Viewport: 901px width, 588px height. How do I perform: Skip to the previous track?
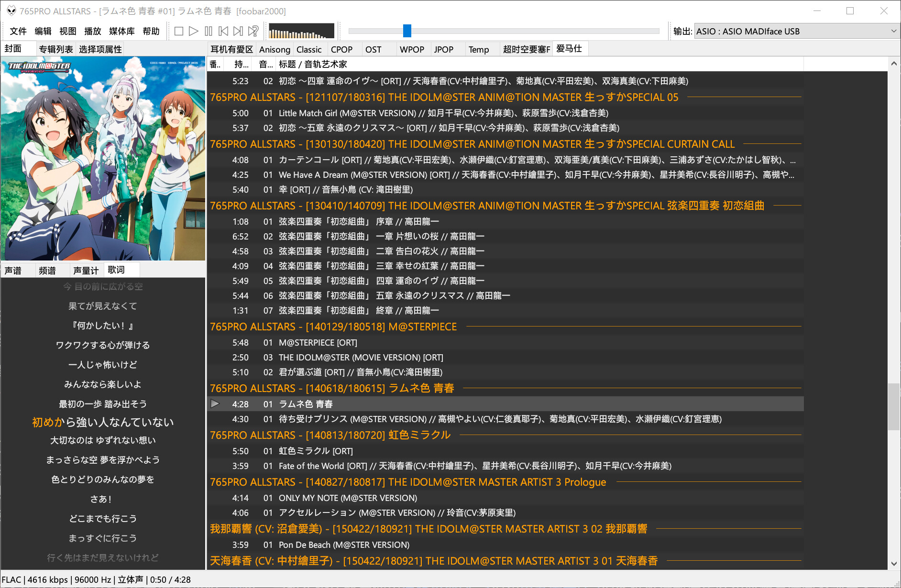[223, 31]
